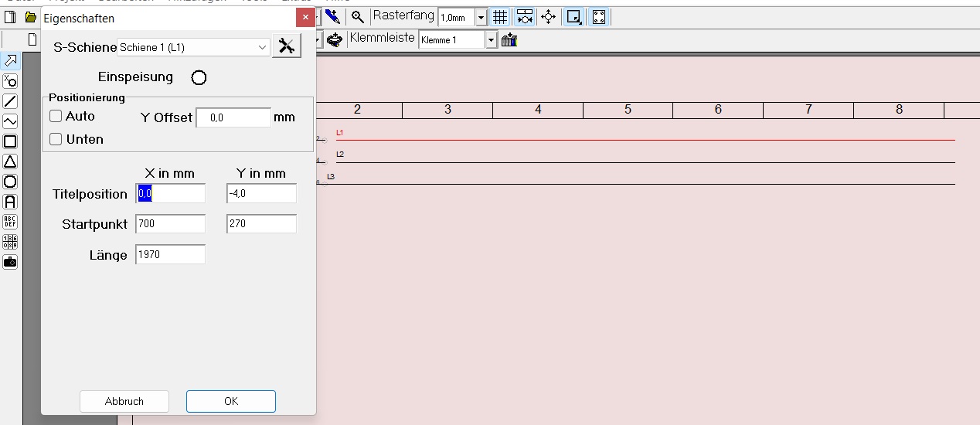Click the add terminal strip icon
The height and width of the screenshot is (425, 980).
click(x=509, y=40)
